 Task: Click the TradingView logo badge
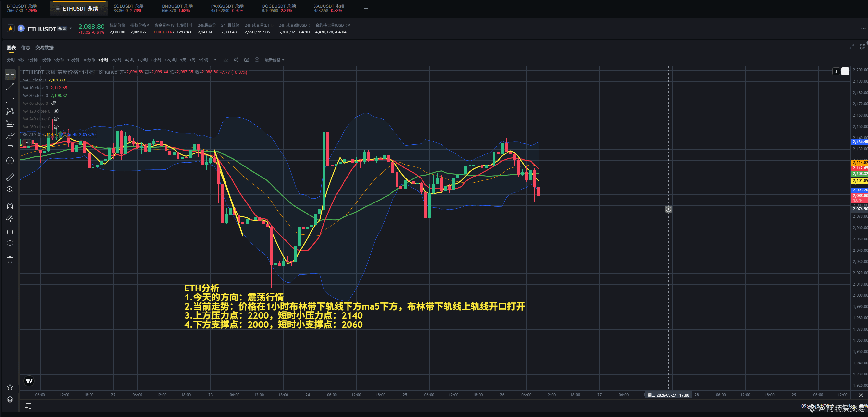click(29, 381)
